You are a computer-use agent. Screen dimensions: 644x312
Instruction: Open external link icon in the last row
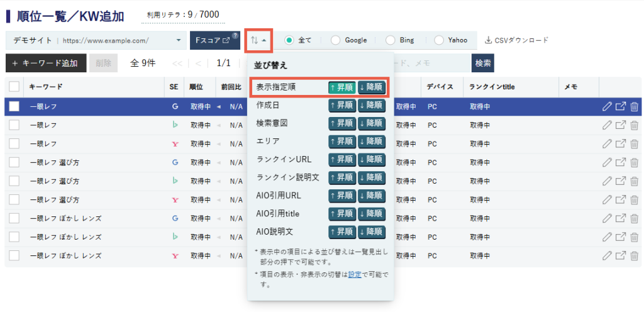[x=621, y=255]
